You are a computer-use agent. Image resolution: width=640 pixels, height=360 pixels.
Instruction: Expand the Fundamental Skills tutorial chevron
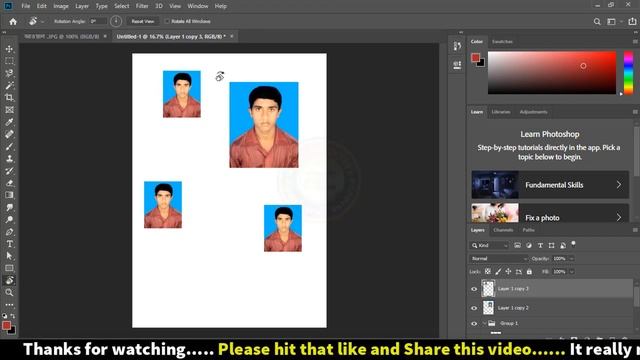pos(619,185)
